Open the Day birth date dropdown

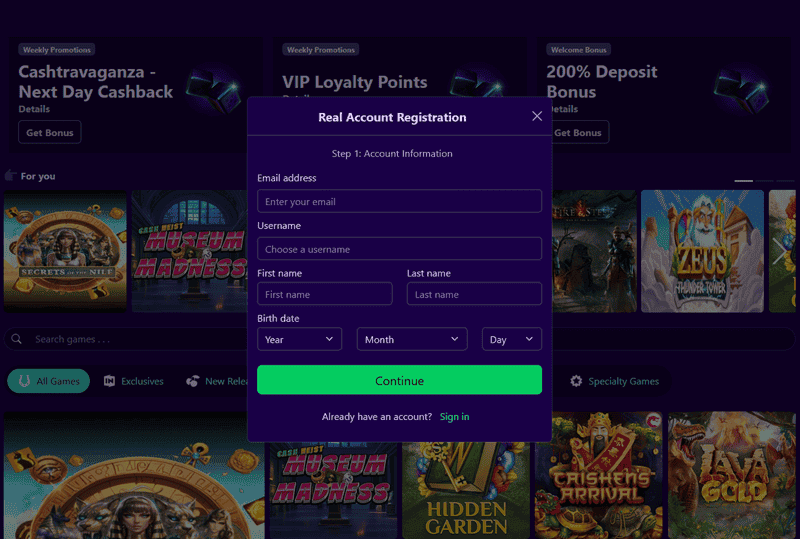pos(512,339)
